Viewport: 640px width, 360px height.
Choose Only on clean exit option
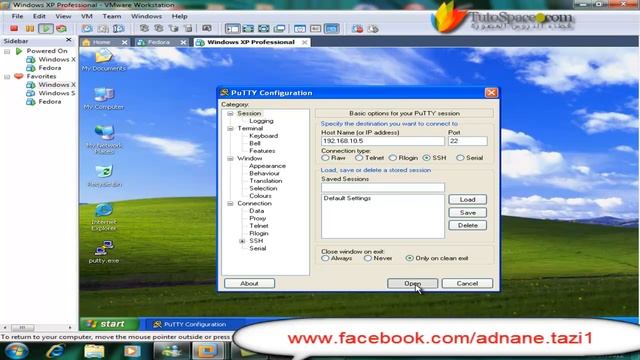coord(409,258)
